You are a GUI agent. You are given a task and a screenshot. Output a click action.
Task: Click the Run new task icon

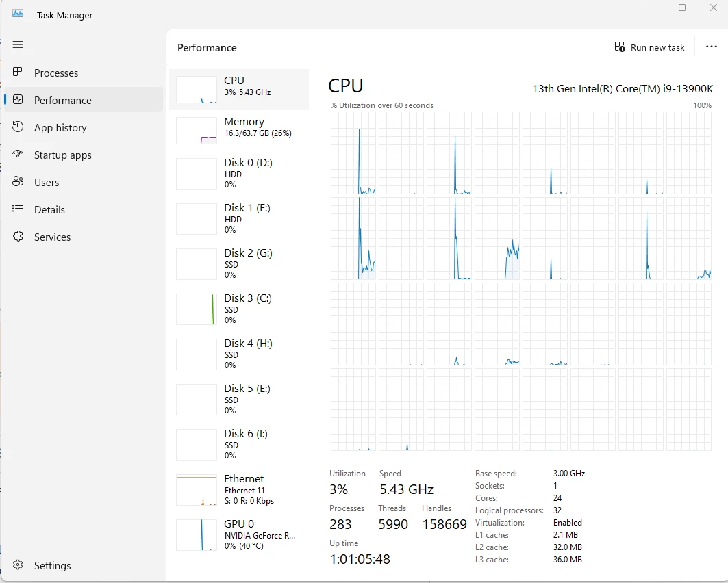pyautogui.click(x=620, y=47)
